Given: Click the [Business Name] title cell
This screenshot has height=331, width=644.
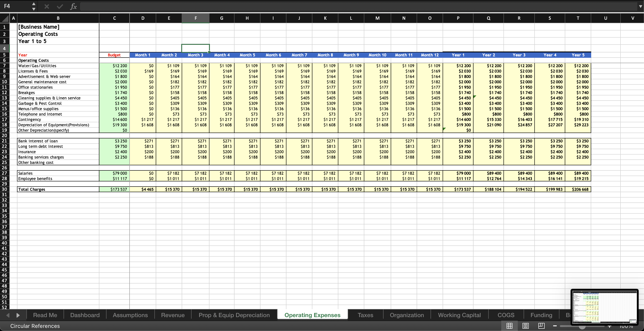Looking at the screenshot, I should [x=58, y=27].
